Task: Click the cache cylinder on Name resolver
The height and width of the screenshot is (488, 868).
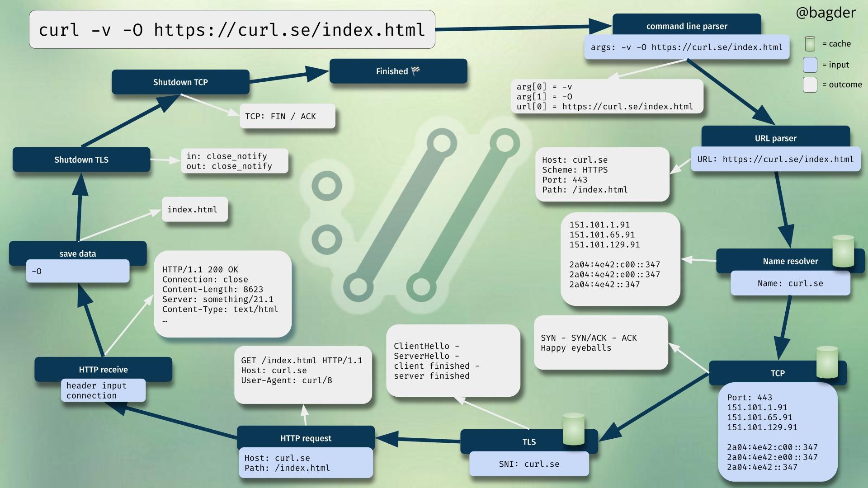Action: coord(843,251)
